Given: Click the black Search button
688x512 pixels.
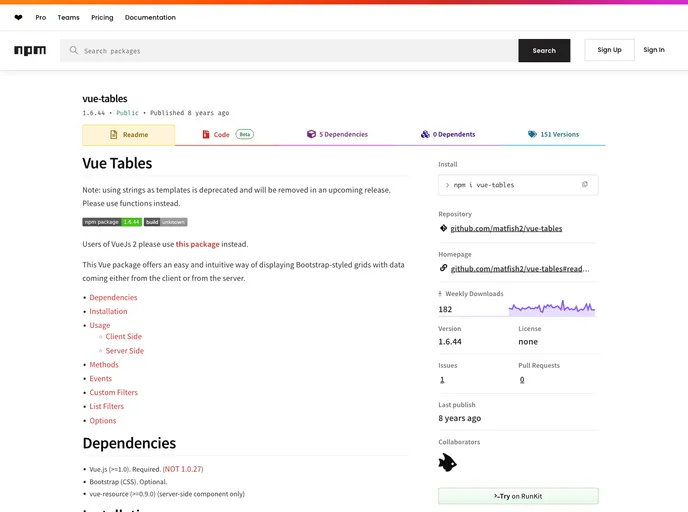Looking at the screenshot, I should coord(544,50).
